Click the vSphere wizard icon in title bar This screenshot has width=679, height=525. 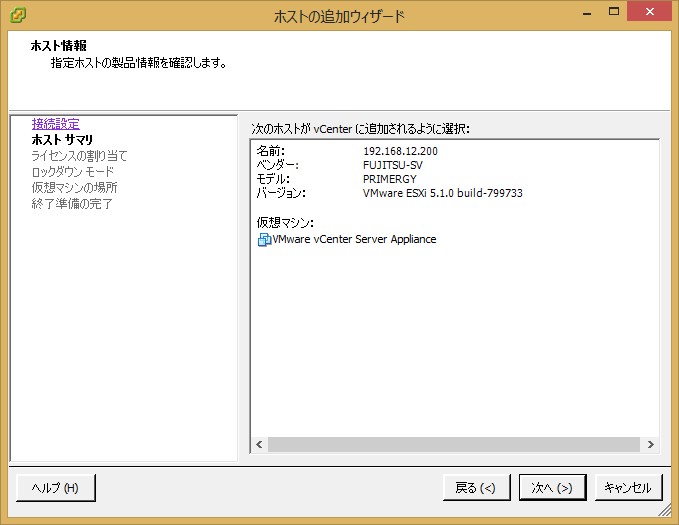pyautogui.click(x=18, y=15)
